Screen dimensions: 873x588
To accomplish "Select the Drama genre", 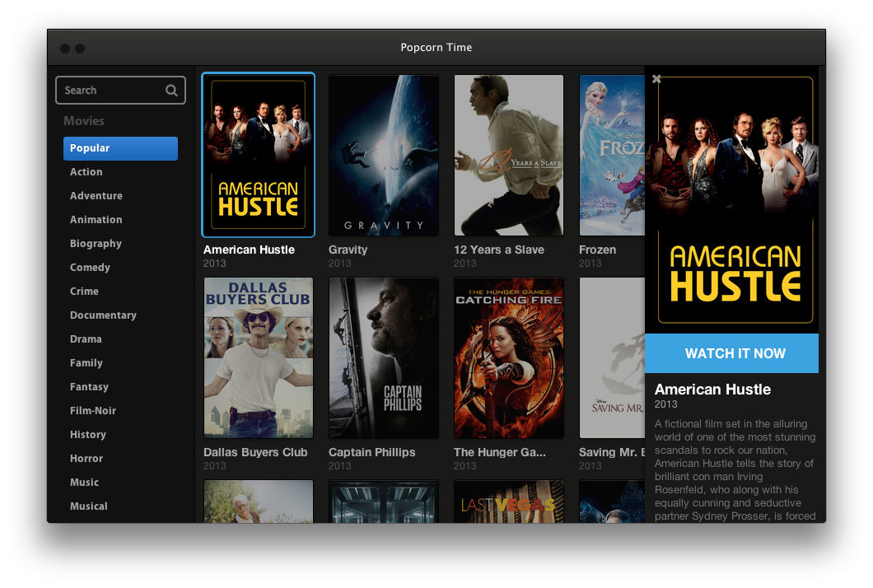I will (86, 339).
